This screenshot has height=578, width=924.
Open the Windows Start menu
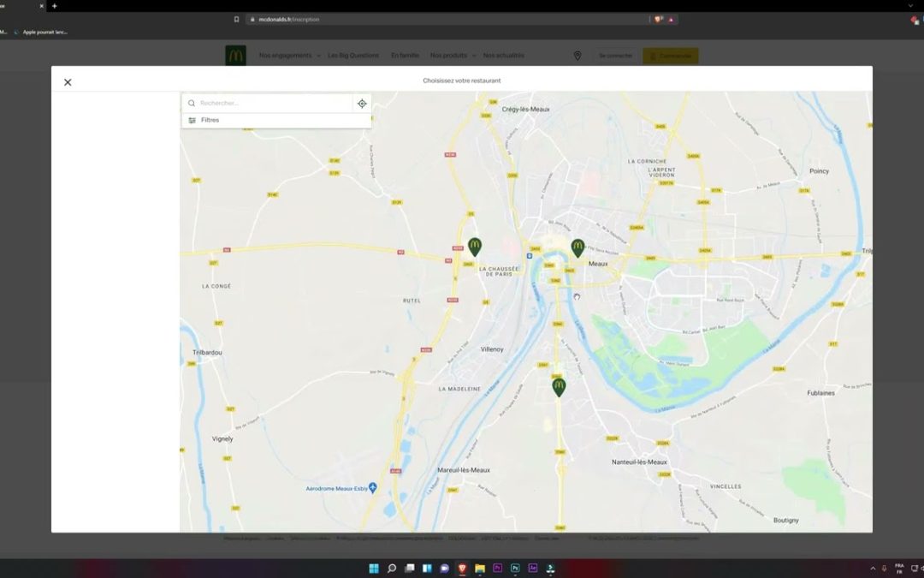(x=374, y=568)
